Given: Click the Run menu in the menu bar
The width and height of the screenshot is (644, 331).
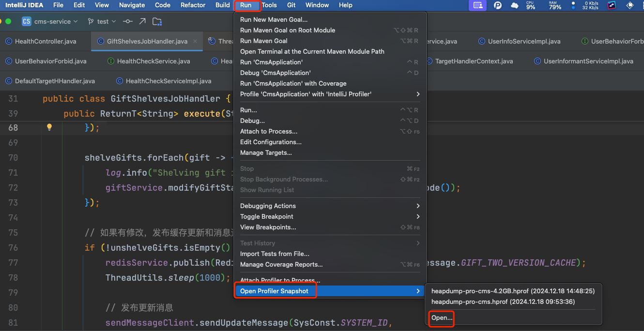Looking at the screenshot, I should pyautogui.click(x=246, y=5).
